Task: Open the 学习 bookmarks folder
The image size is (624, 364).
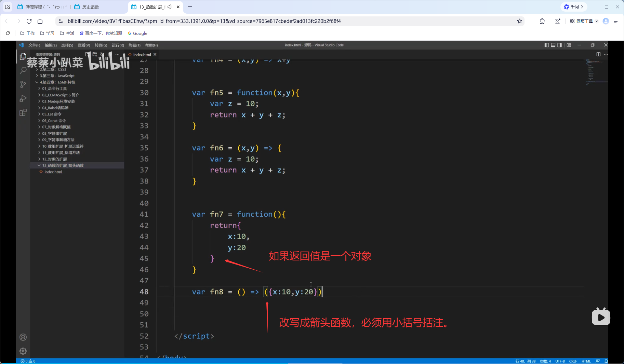Action: click(x=47, y=33)
